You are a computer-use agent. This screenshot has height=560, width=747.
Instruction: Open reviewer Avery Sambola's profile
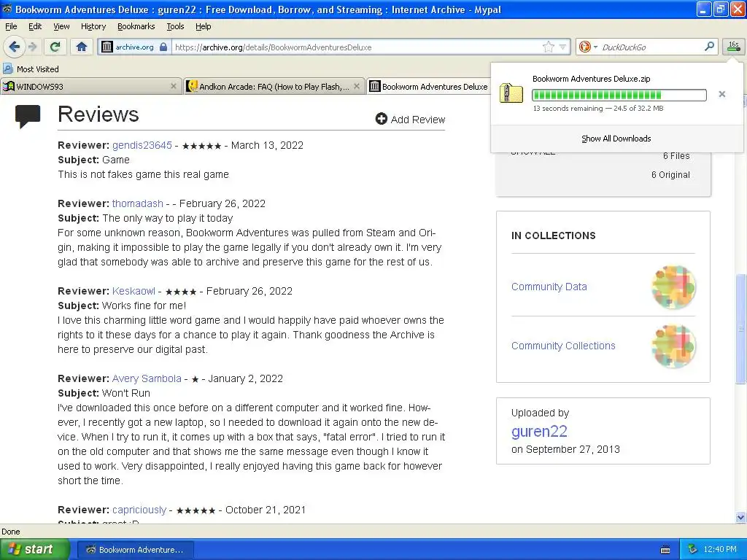[147, 378]
